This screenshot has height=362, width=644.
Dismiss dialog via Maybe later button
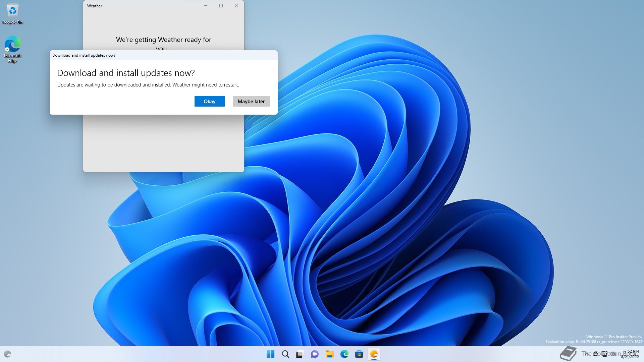251,101
